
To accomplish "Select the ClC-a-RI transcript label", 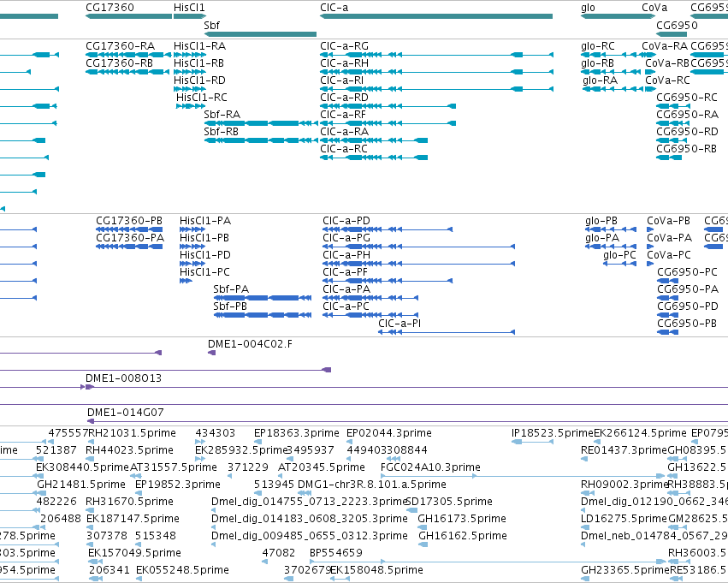I will (341, 80).
